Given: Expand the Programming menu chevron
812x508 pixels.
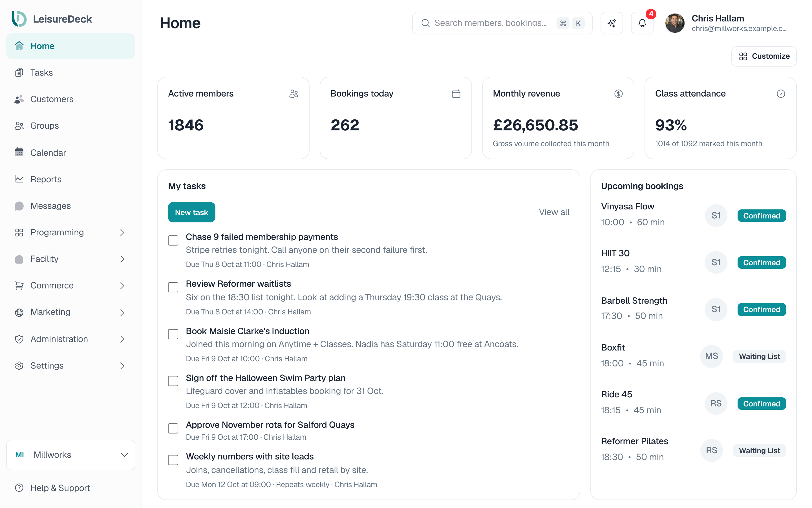Looking at the screenshot, I should [x=122, y=233].
